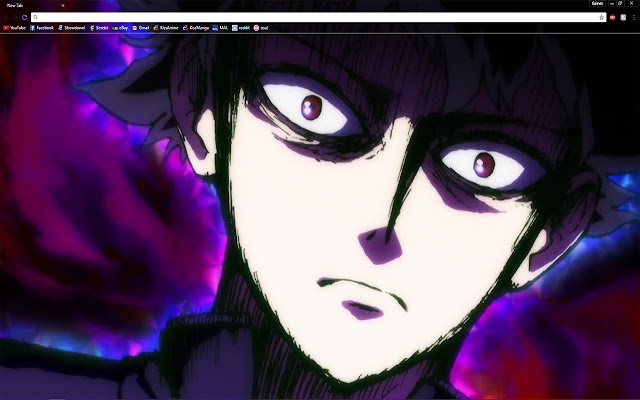Image resolution: width=640 pixels, height=400 pixels.
Task: Open the Adblock Plus extension icon
Action: coord(613,18)
